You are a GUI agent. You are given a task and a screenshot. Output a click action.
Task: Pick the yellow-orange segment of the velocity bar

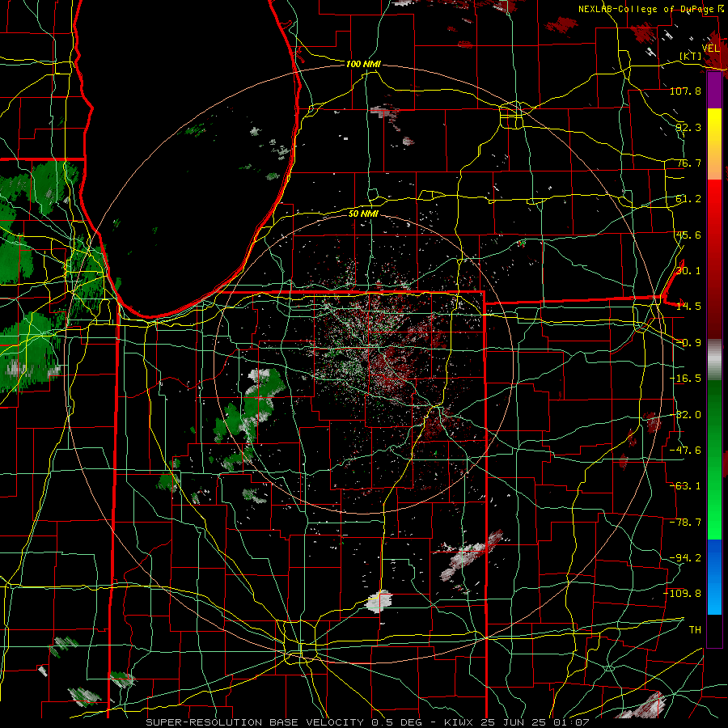[714, 144]
